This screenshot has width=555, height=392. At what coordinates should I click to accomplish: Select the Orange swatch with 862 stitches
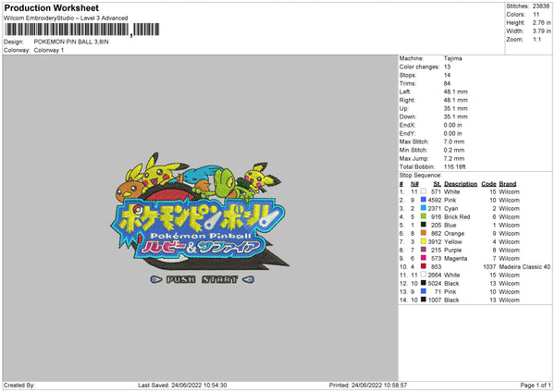click(424, 233)
